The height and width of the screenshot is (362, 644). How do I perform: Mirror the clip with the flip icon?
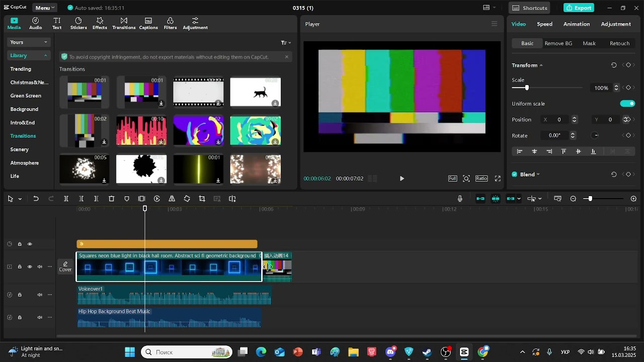[x=172, y=199]
